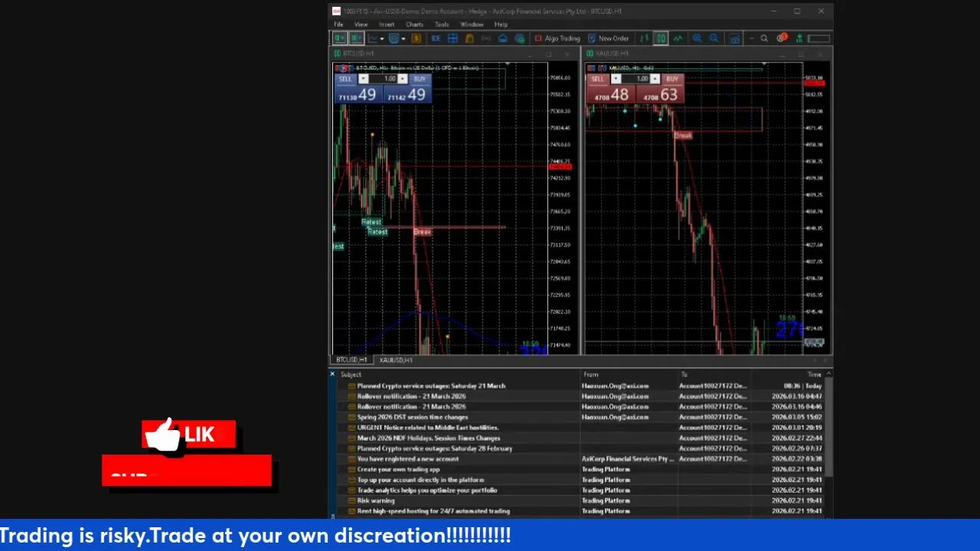This screenshot has height=551, width=980.
Task: Switch to the XAUUSD,H1 chart tab
Action: pos(396,360)
